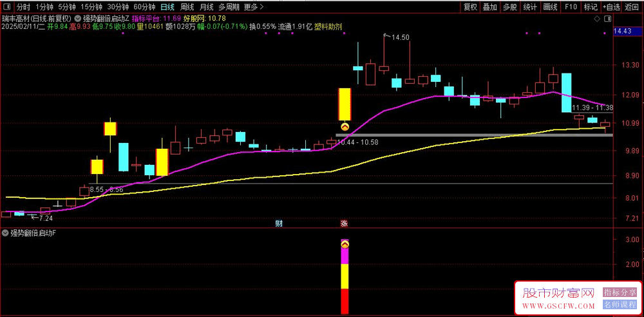
Task: Click the 瑞丰高材(日线.前复权) stock title
Action: (x=36, y=19)
